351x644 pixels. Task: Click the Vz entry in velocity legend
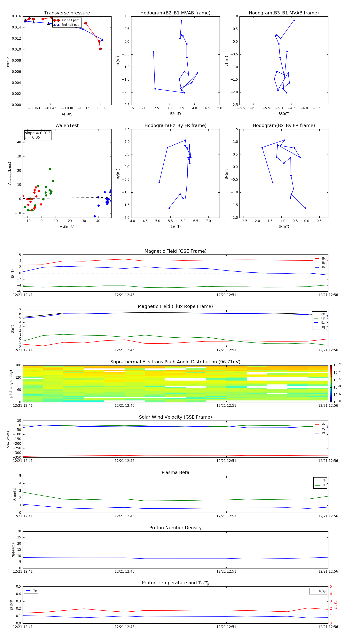(x=320, y=433)
